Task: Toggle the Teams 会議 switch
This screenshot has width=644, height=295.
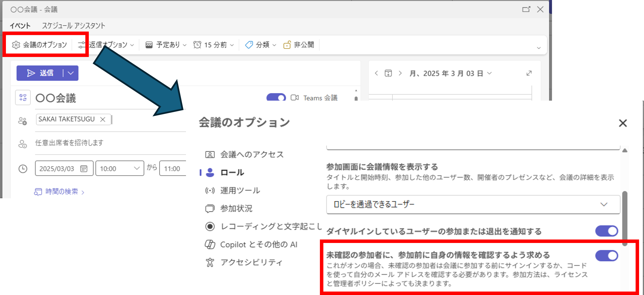Action: click(x=276, y=97)
